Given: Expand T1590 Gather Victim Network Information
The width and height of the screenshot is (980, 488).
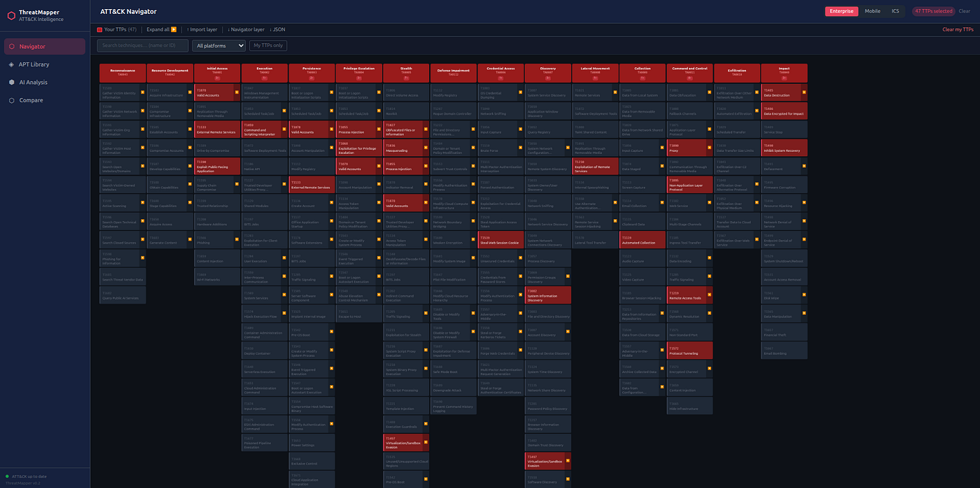Looking at the screenshot, I should (143, 111).
